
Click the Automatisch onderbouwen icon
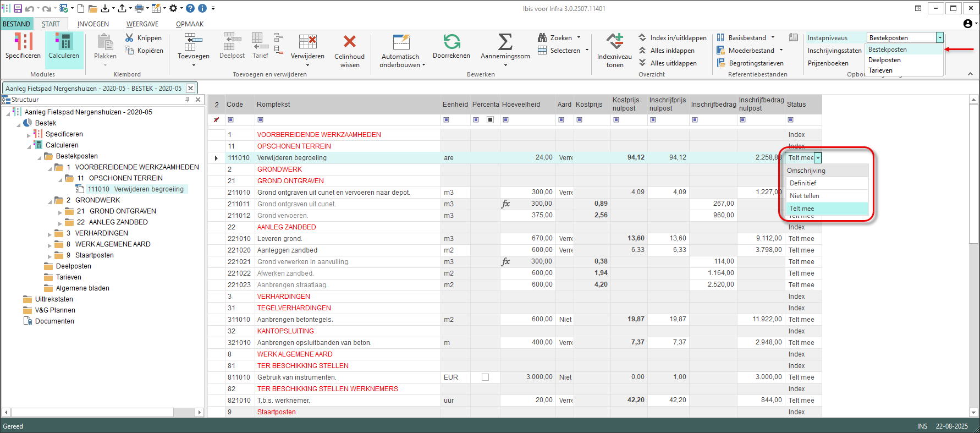click(x=401, y=42)
